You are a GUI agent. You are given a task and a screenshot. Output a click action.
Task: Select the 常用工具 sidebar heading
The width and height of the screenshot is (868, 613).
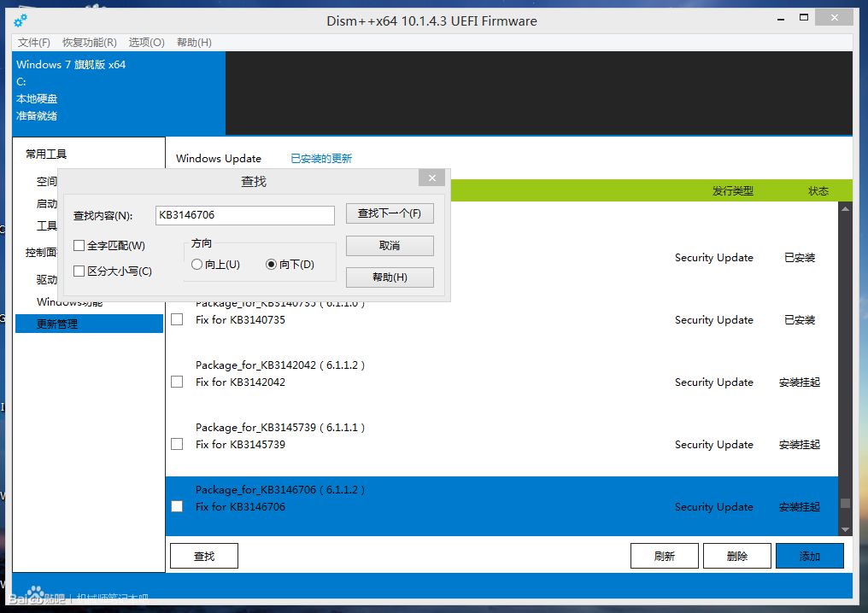point(46,155)
